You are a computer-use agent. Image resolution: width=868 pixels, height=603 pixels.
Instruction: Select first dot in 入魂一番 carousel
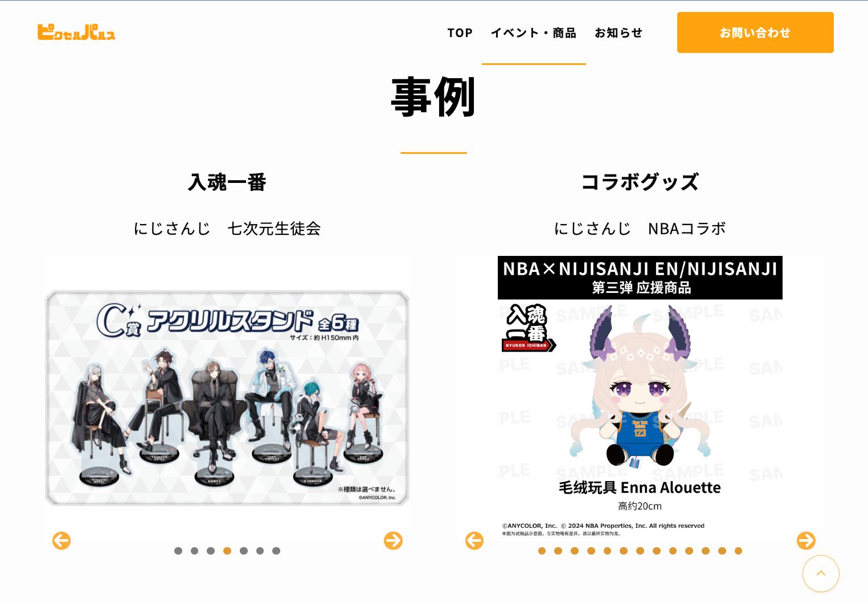[x=178, y=551]
